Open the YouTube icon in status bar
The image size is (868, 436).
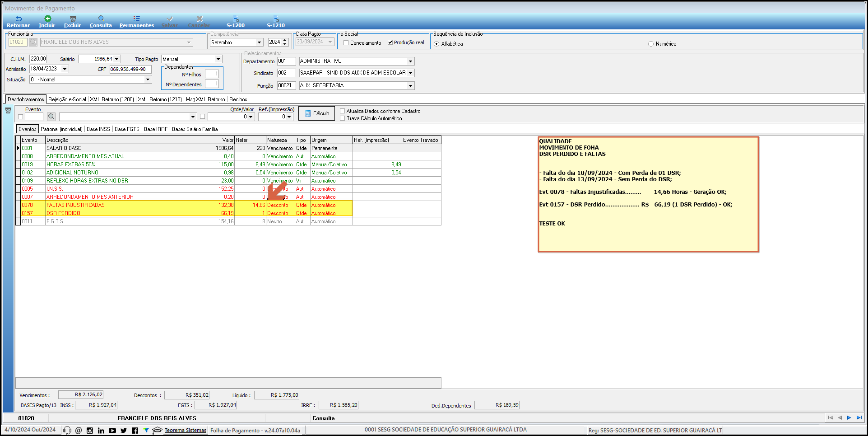(112, 430)
